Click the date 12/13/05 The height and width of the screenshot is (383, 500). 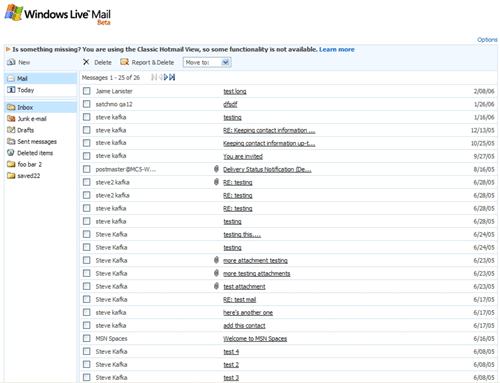(x=482, y=130)
